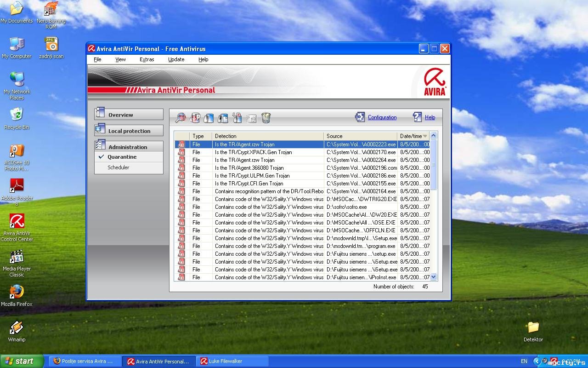Switch to Poslije servisa Avira taskbar window
Viewport: 588px width, 368px height.
[85, 361]
